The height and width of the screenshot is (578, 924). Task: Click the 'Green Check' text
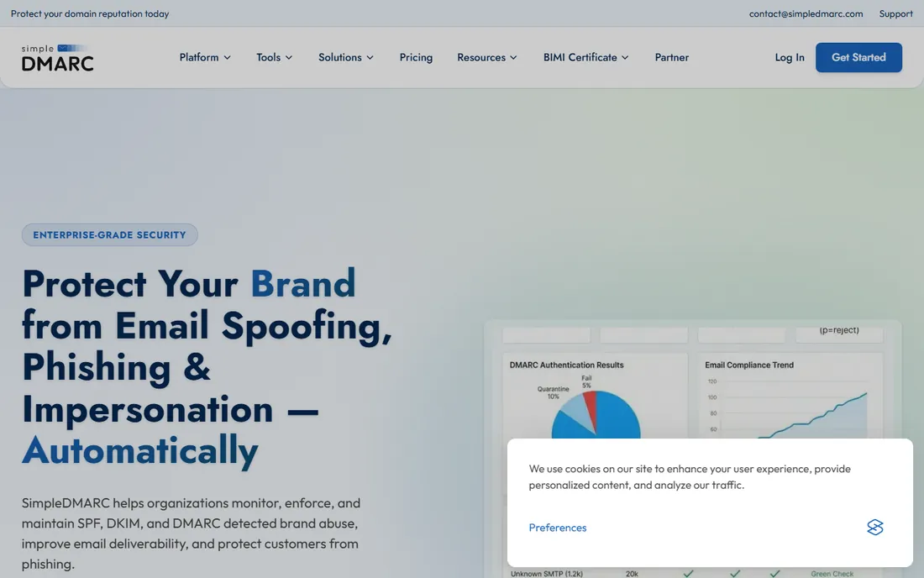pyautogui.click(x=832, y=573)
